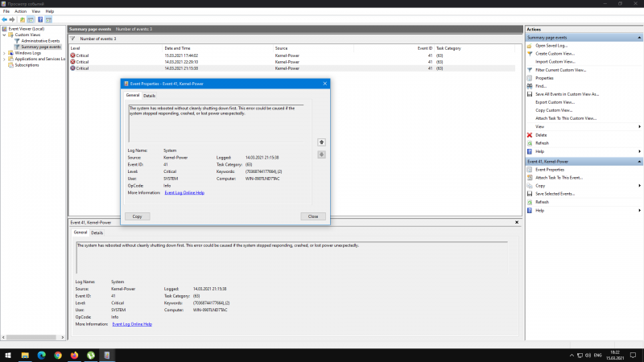This screenshot has width=644, height=362.
Task: Expand the Windows Logs tree node
Action: 4,53
